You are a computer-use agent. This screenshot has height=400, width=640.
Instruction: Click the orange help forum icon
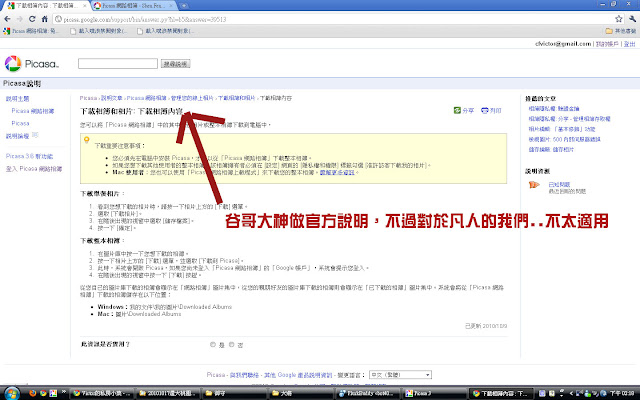[x=534, y=185]
